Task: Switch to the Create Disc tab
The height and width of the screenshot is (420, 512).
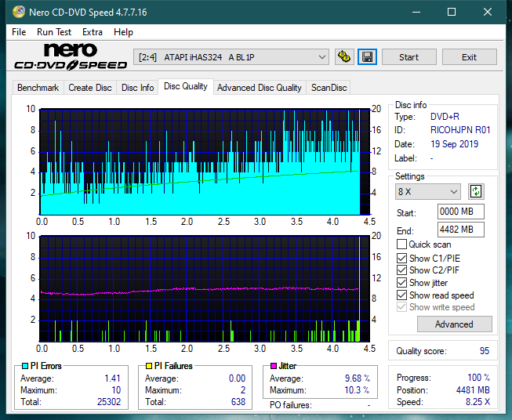Action: (90, 88)
